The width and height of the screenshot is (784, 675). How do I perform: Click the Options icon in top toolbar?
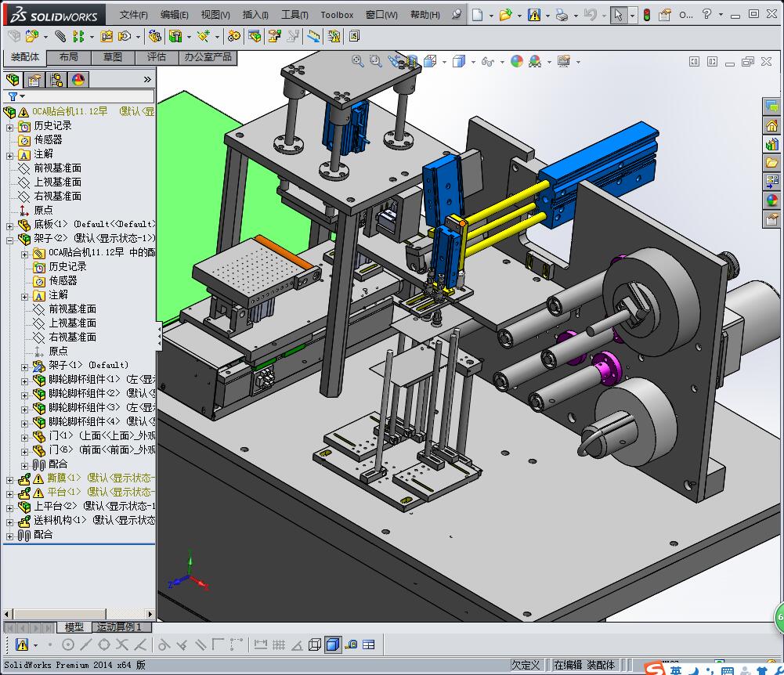665,15
